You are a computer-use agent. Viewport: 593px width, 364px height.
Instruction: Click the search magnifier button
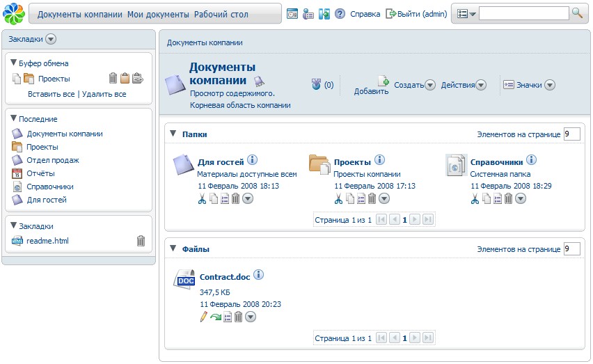[x=577, y=13]
